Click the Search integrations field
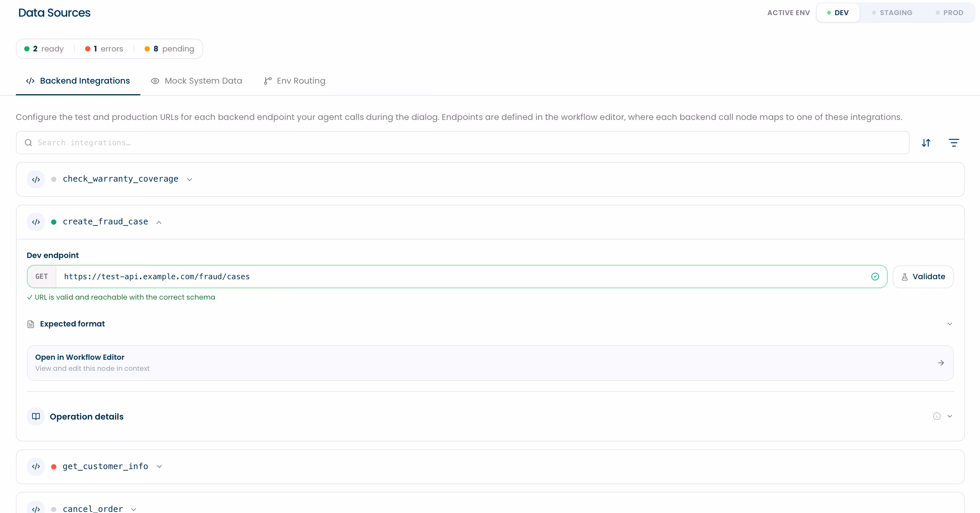Screen dimensions: 980x513 (x=463, y=143)
